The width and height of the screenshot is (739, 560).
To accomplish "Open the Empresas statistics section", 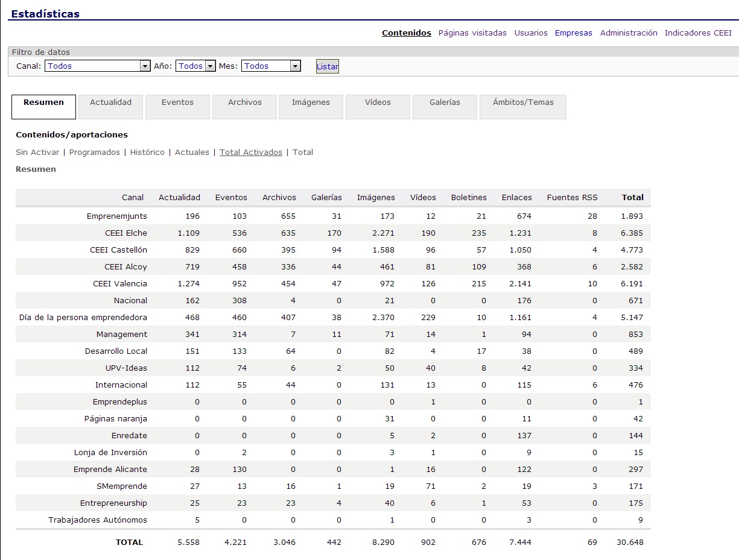I will click(573, 33).
